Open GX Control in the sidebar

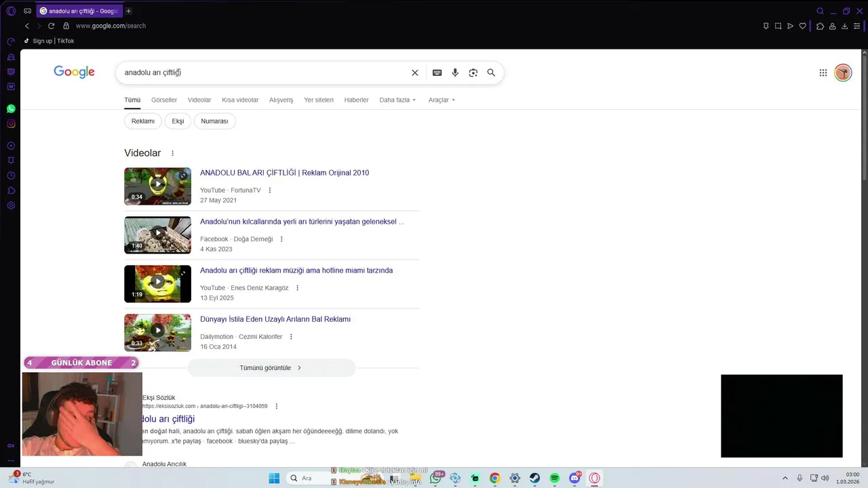pyautogui.click(x=11, y=41)
